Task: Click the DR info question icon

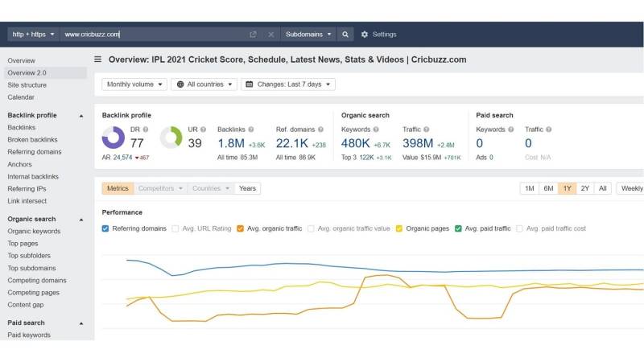Action: pos(146,130)
